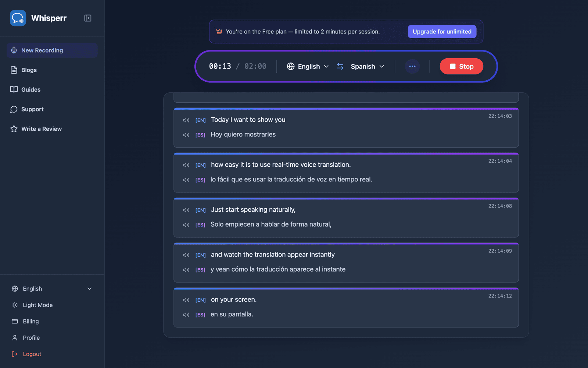Click text 'Hoy quiero mostrarles'

point(243,135)
